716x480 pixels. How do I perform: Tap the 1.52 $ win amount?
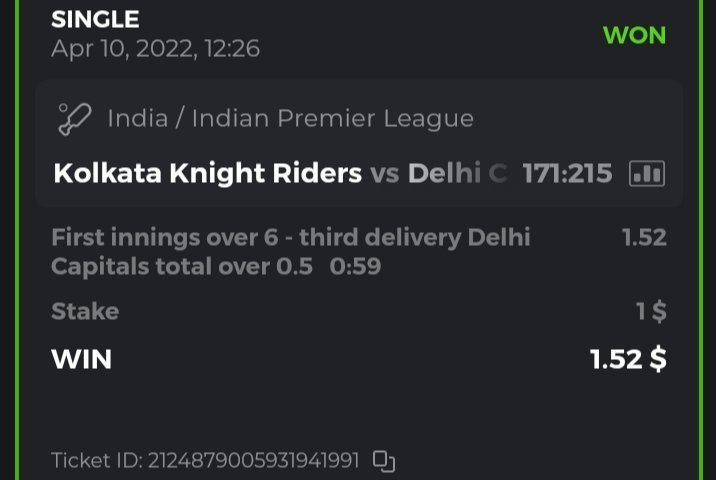pyautogui.click(x=628, y=359)
